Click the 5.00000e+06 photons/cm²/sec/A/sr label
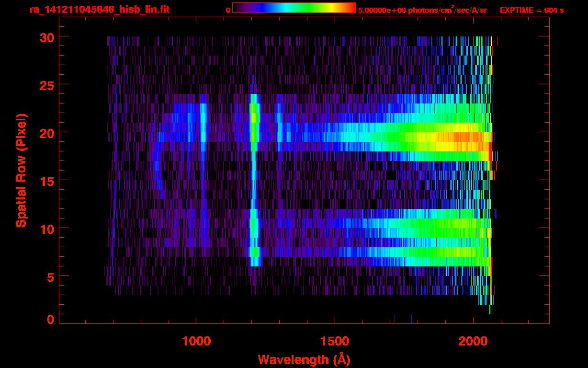Screen dimensions: 588x368 point(422,10)
